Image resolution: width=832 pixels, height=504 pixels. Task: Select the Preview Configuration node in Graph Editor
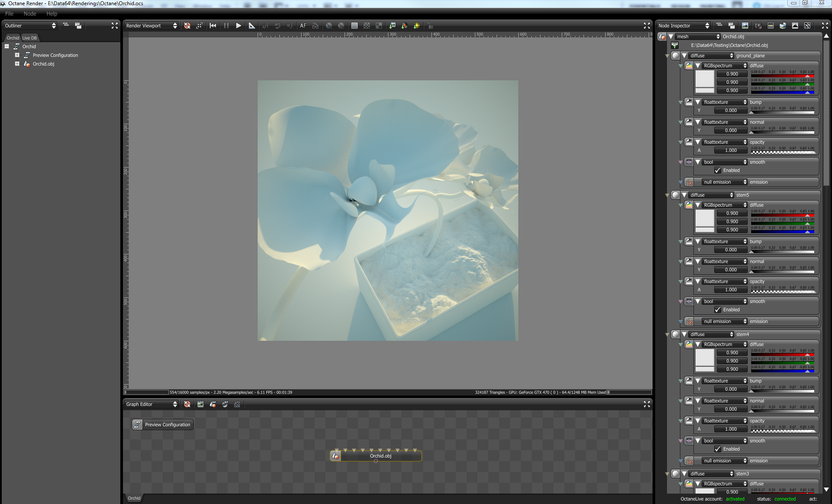point(162,425)
